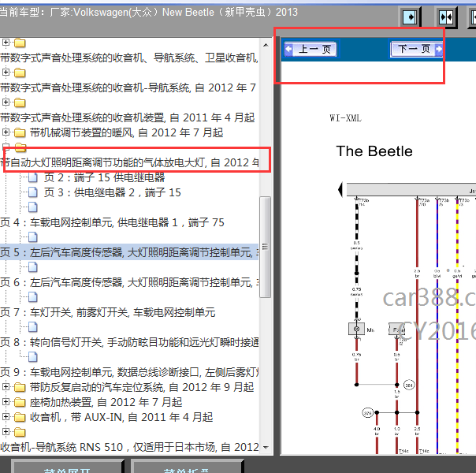This screenshot has height=473, width=476.
Task: Expand folder above 收音机-导航系统 RNS 510
Action: (6, 432)
